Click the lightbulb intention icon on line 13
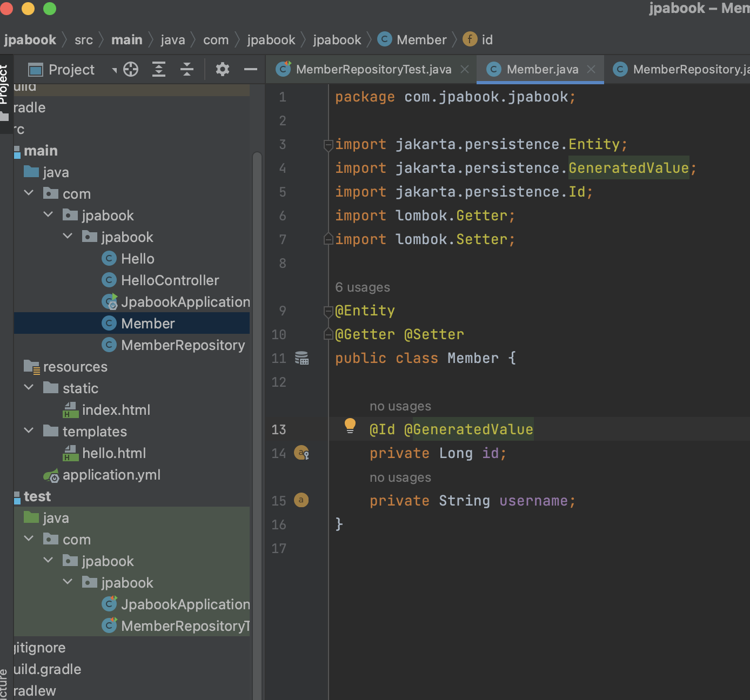This screenshot has height=700, width=750. click(350, 426)
